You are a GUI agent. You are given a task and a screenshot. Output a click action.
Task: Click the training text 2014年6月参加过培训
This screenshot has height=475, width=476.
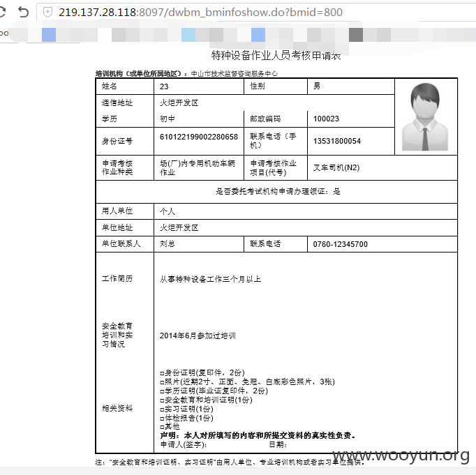[198, 335]
